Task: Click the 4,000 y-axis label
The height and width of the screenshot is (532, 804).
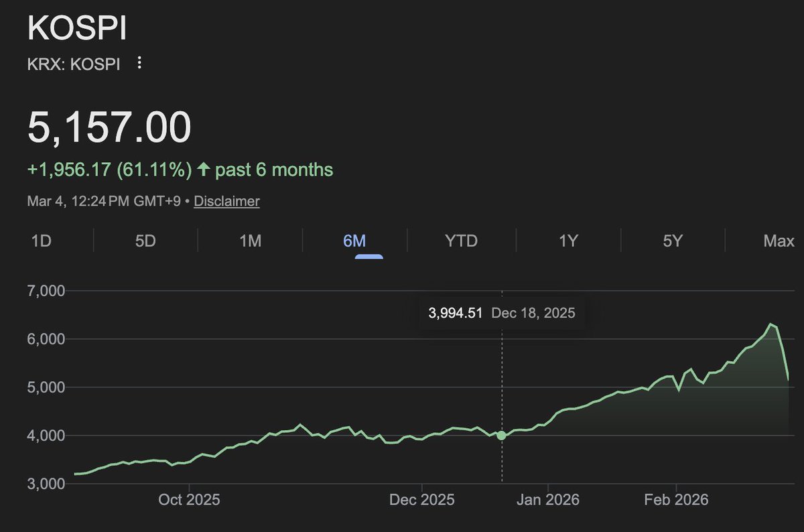Action: point(46,436)
